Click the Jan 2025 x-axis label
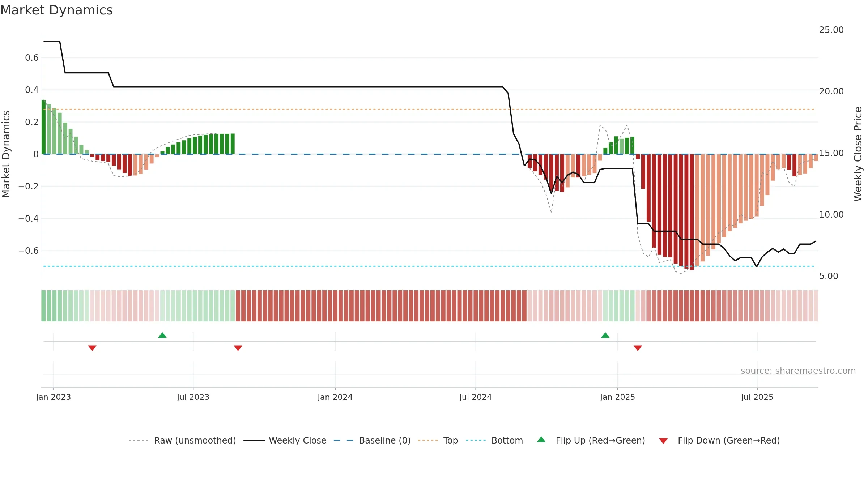The image size is (868, 488). 618,397
